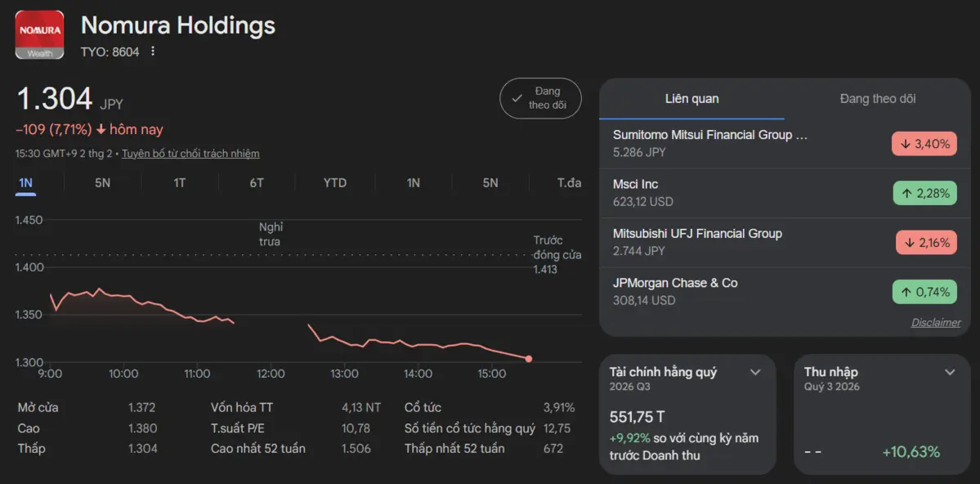Select the YTD chart range
This screenshot has width=980, height=484.
[x=335, y=182]
